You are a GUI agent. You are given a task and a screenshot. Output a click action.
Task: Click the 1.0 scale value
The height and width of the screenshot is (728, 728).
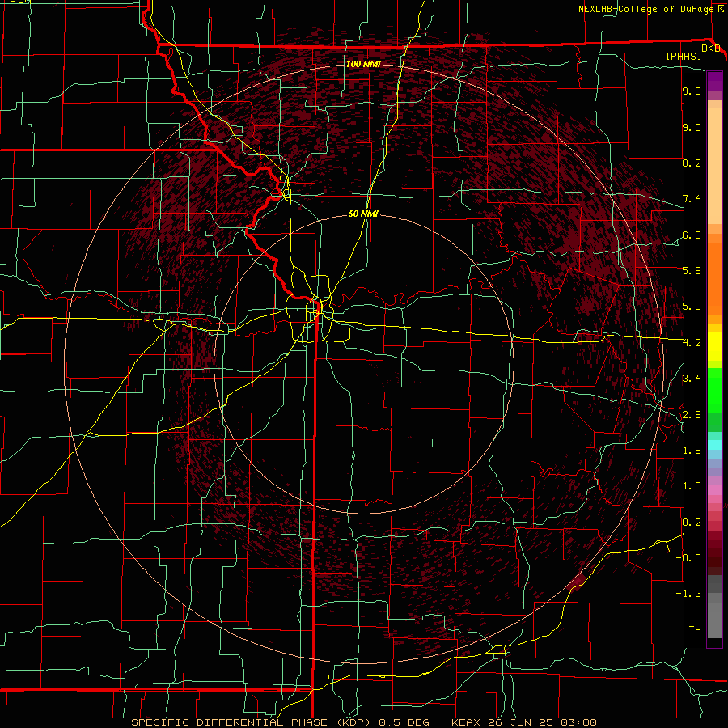(x=692, y=485)
